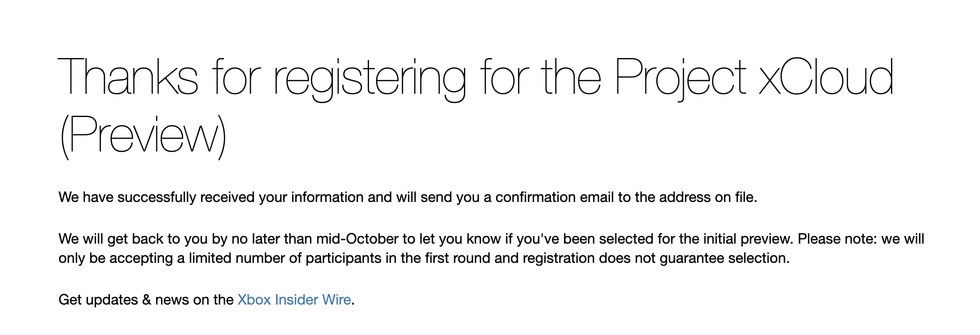The image size is (980, 335).
Task: Click the word 'registering' in the heading
Action: 370,79
